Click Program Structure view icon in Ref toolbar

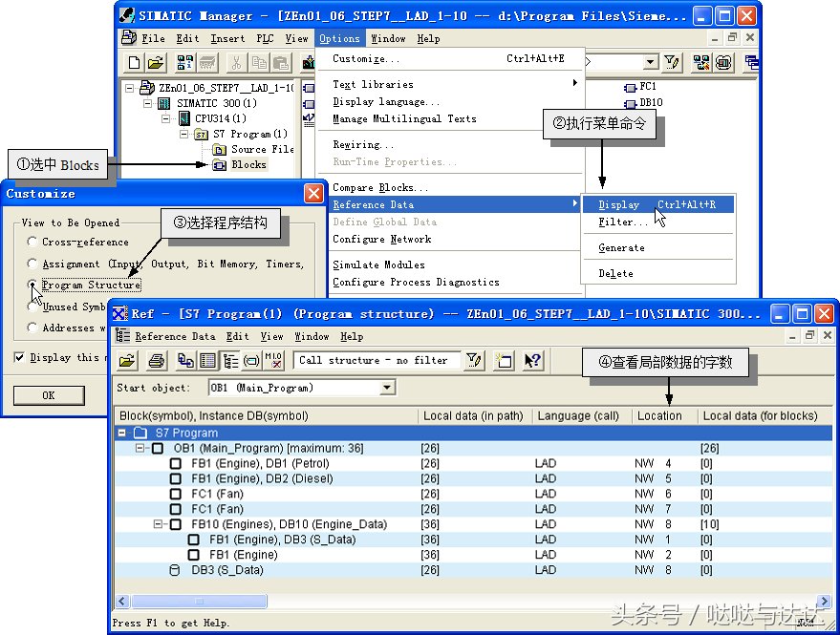230,360
